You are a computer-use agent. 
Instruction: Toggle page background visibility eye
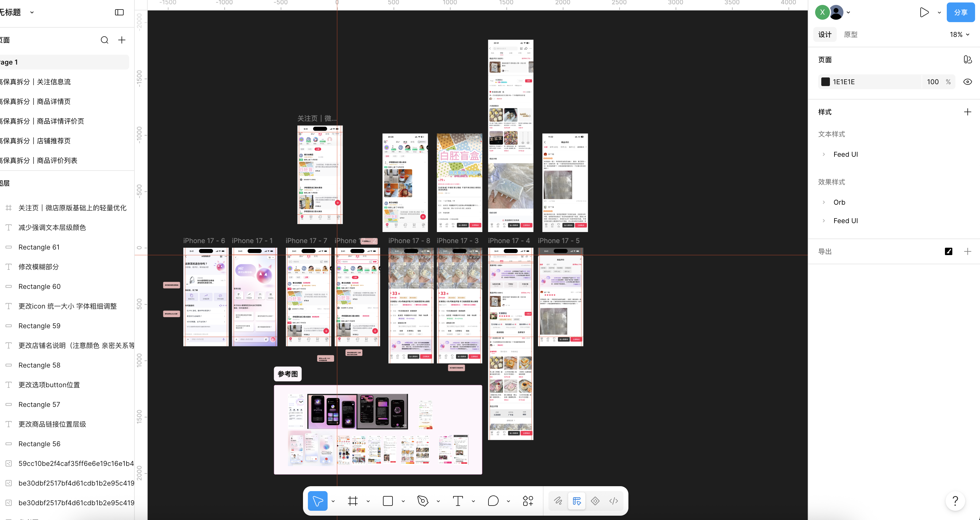967,82
